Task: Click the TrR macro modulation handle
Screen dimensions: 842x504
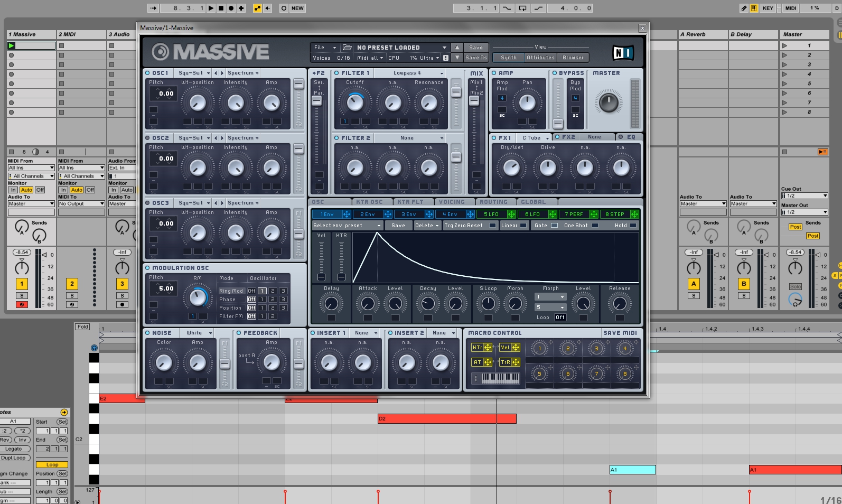Action: [516, 362]
